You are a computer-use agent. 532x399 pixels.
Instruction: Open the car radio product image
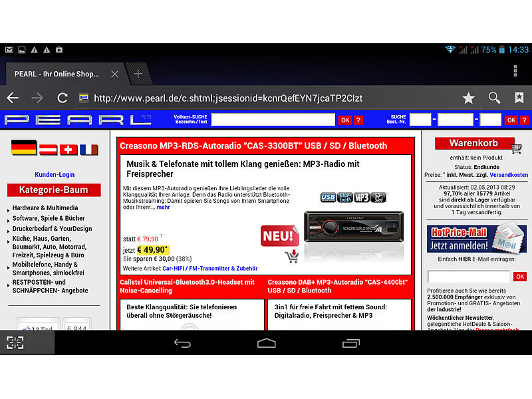(354, 227)
